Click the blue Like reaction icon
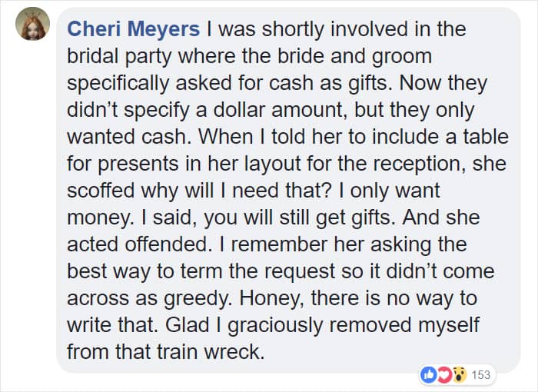538x392 pixels. click(427, 374)
